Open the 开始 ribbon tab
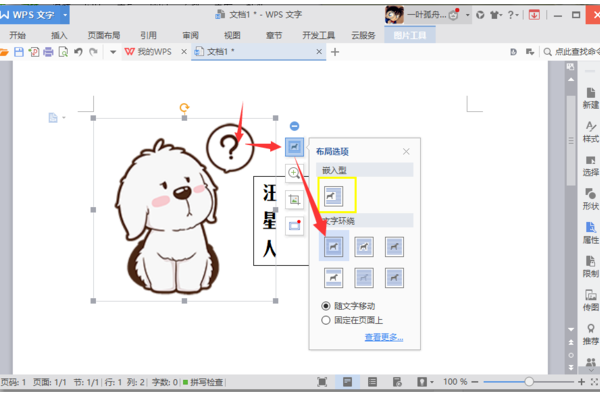Viewport: 600px width, 400px height. click(x=18, y=36)
